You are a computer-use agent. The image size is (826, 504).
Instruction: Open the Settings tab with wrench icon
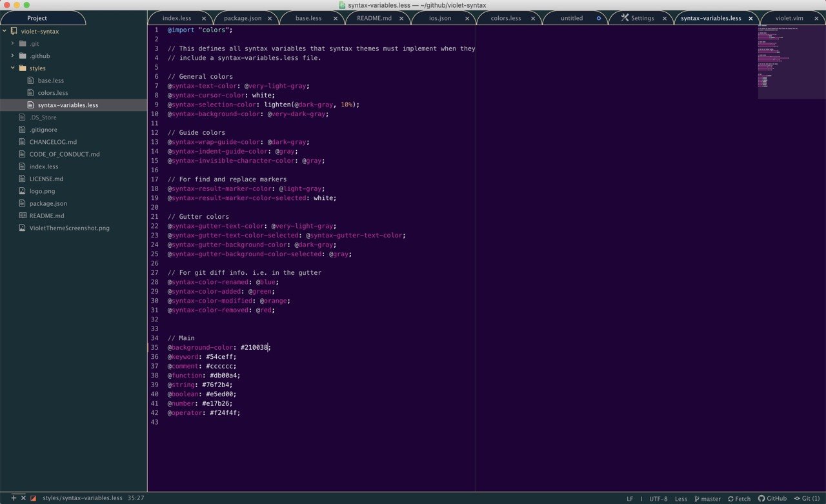(640, 18)
